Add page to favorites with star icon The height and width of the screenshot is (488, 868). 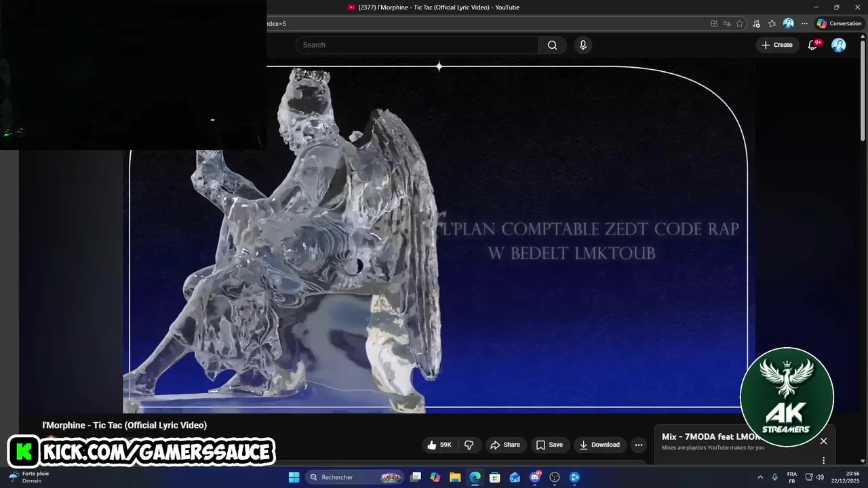click(x=740, y=24)
